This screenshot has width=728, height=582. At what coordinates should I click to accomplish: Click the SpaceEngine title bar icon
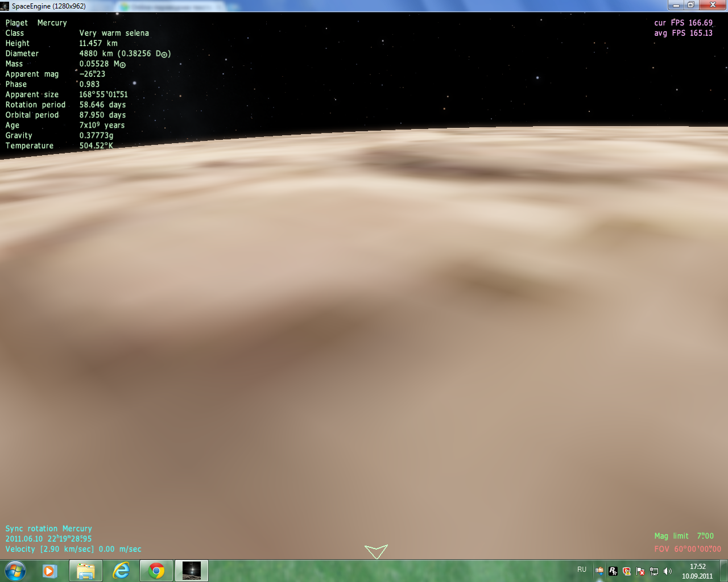tap(5, 6)
